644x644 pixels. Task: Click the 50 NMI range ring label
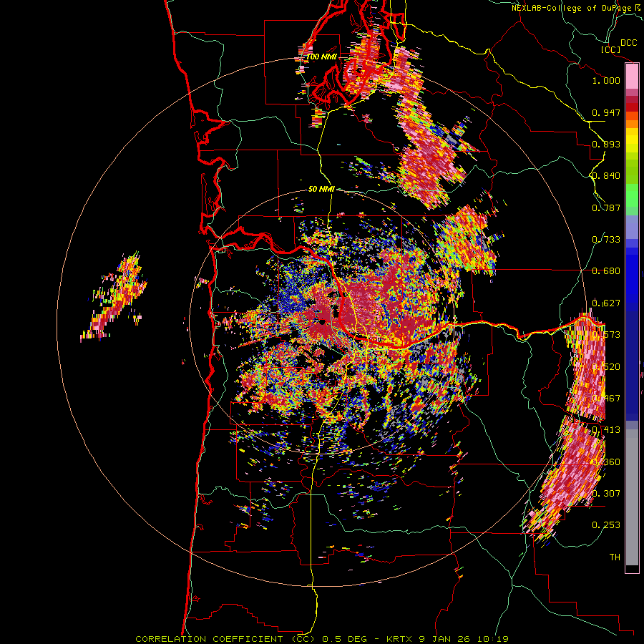coord(321,189)
